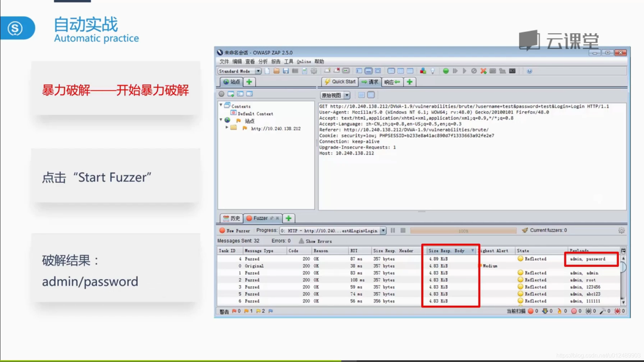This screenshot has height=362, width=644.
Task: Collapse the Contexts tree node
Action: (221, 105)
